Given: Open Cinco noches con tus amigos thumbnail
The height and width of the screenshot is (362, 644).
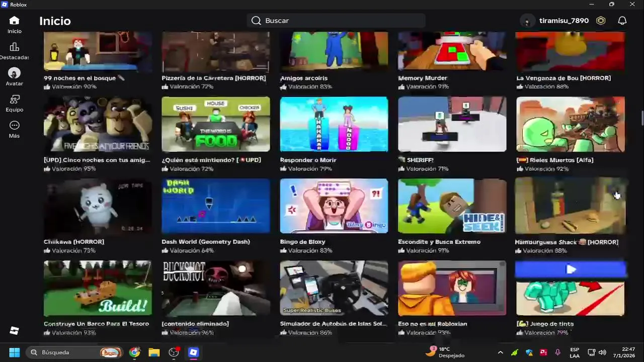Looking at the screenshot, I should point(98,124).
